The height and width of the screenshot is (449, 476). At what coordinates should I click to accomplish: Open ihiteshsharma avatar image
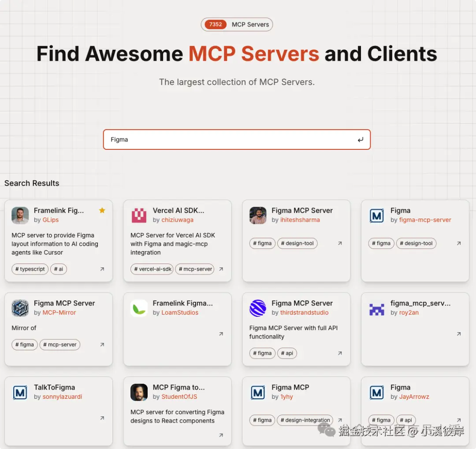[258, 215]
